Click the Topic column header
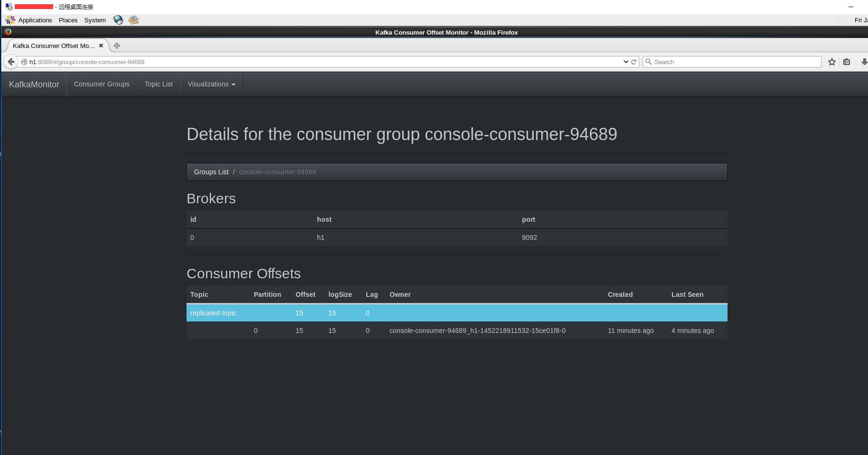This screenshot has height=455, width=868. click(x=199, y=294)
